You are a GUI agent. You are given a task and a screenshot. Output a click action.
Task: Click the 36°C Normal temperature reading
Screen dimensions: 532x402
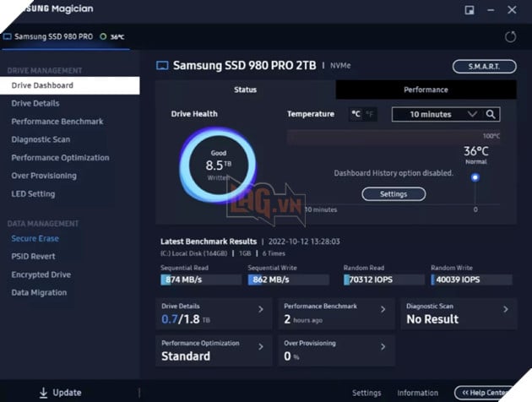click(476, 155)
